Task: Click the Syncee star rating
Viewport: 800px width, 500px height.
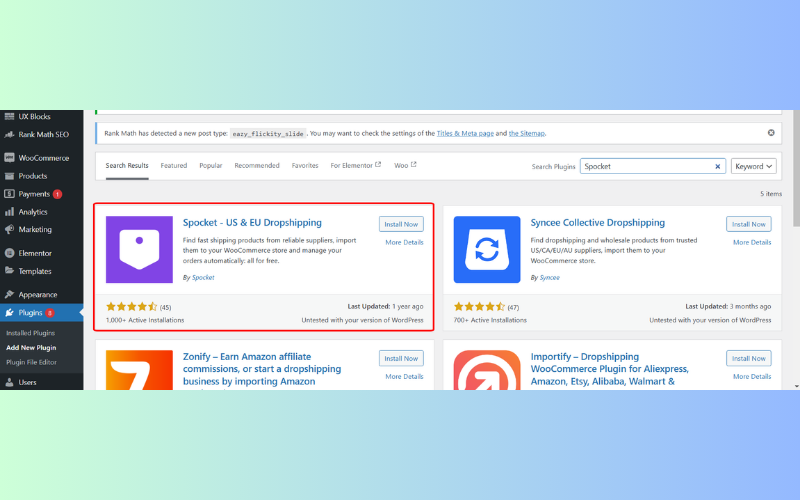Action: [x=479, y=307]
